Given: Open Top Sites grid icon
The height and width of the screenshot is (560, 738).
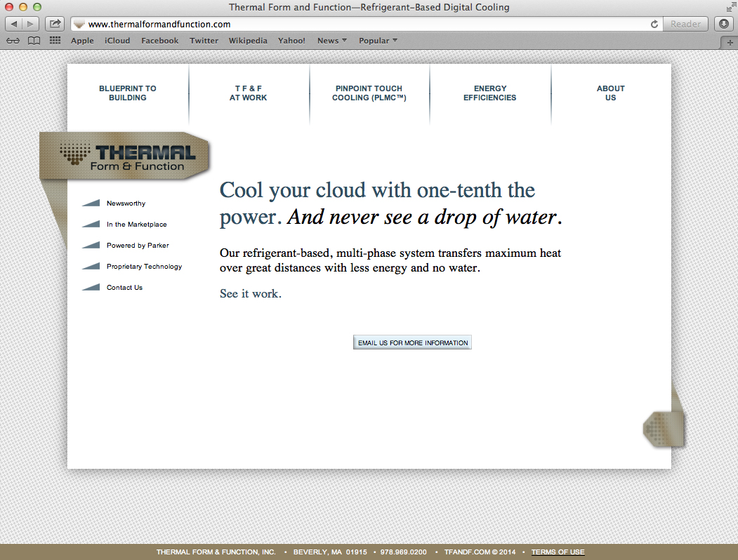Looking at the screenshot, I should click(55, 41).
